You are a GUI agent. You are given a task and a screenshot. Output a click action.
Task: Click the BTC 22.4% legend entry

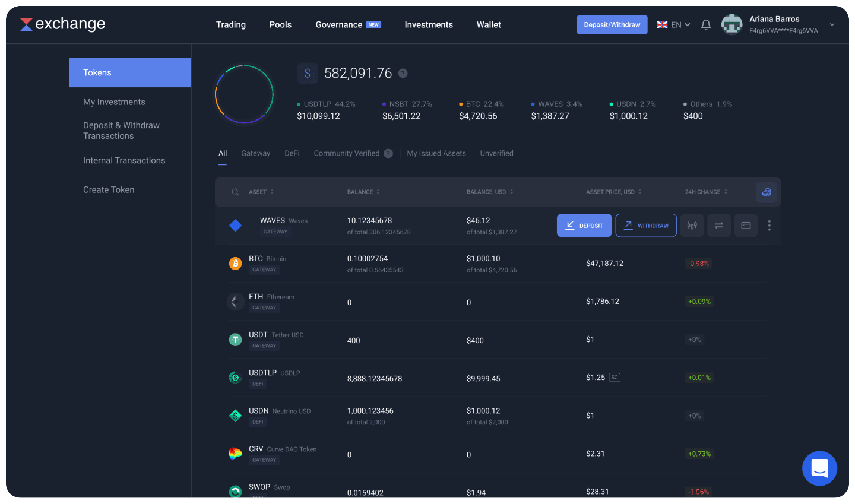point(482,110)
